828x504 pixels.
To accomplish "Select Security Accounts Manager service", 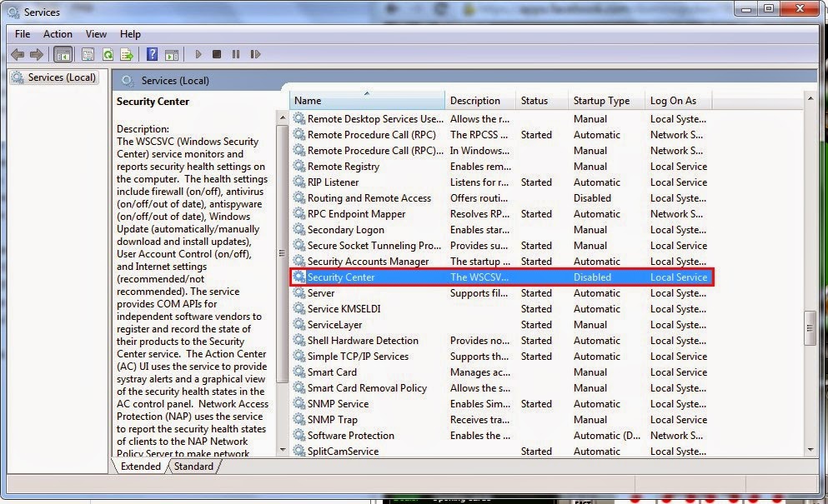I will coord(501,262).
